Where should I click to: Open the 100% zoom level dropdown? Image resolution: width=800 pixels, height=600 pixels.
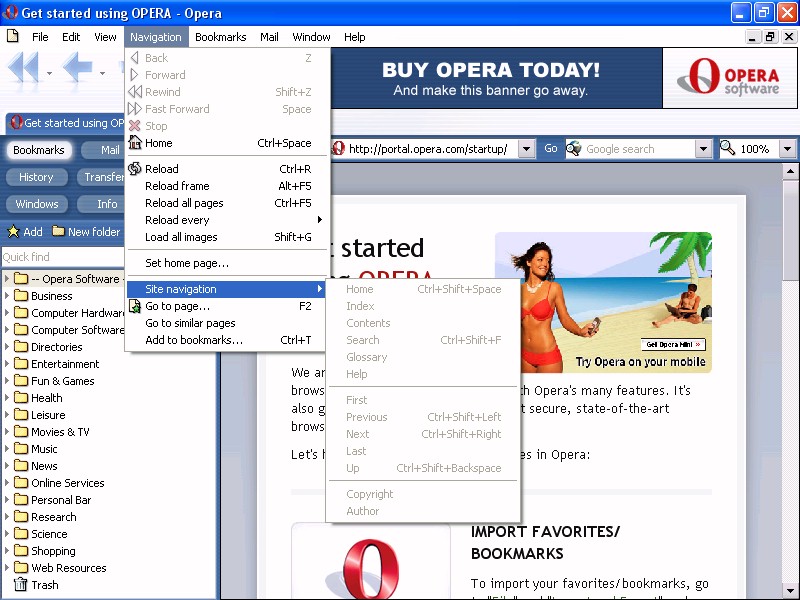point(787,149)
